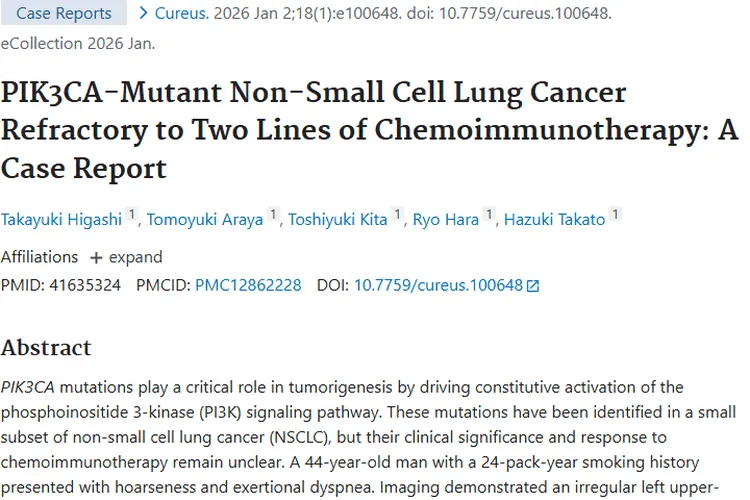Click affiliation superscript 1 after Hazuki Takato

[x=615, y=215]
